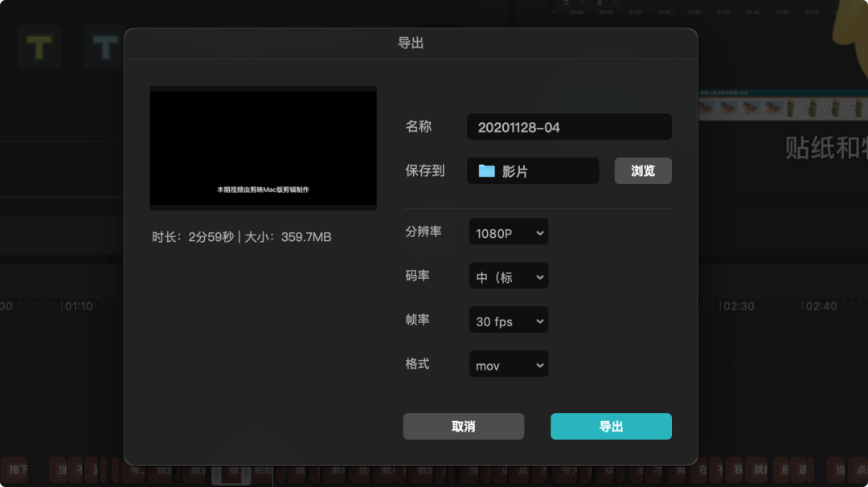Viewport: 868px width, 487px height.
Task: Click the 浏览 browse button
Action: 643,171
